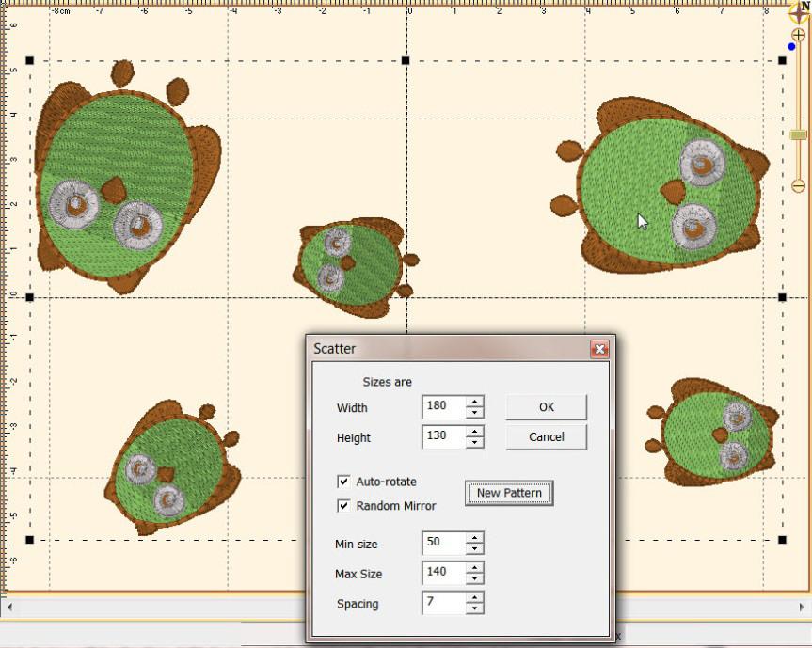
Task: Click the horizontal scrollbar left arrow
Action: [x=8, y=608]
